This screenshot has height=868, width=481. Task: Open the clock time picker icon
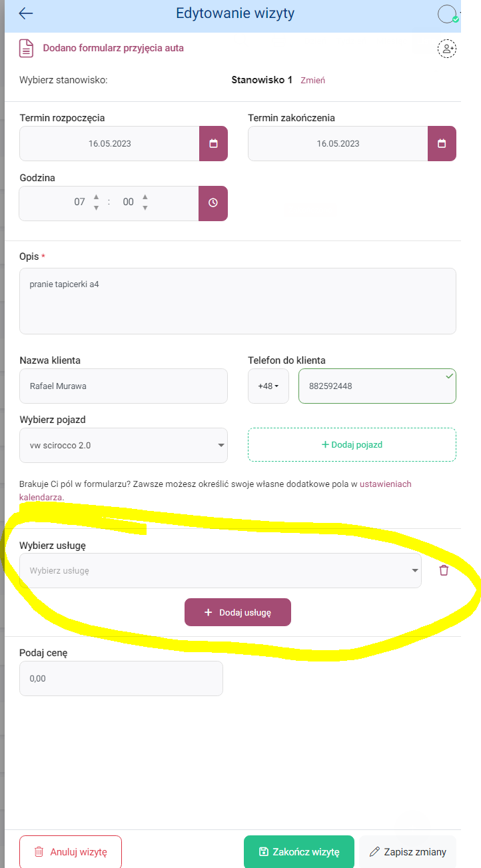pos(213,203)
